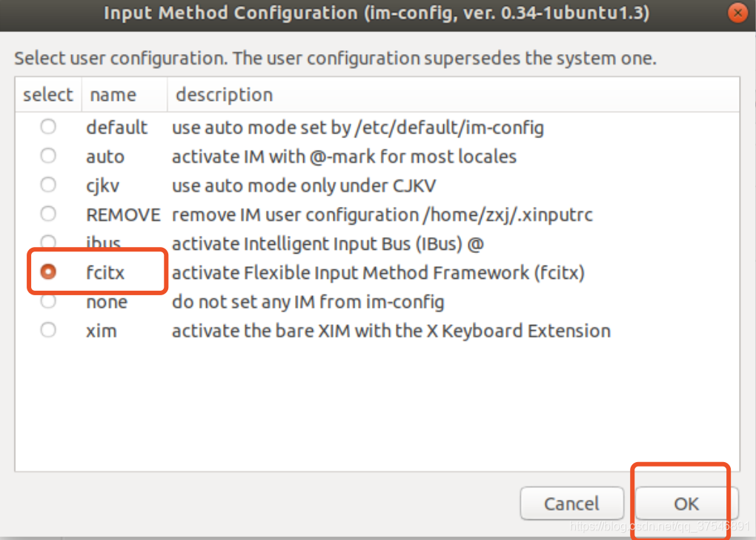This screenshot has height=540, width=756.
Task: Select the xim radio button
Action: click(48, 330)
